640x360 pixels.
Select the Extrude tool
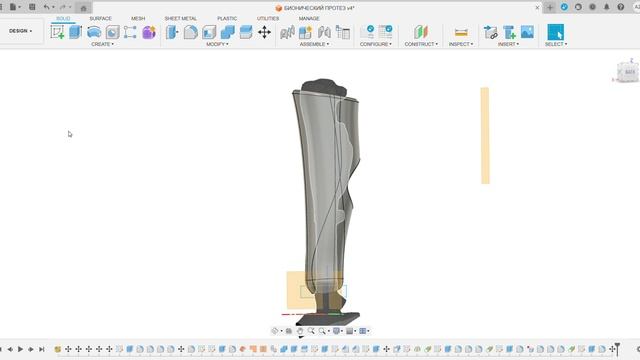(76, 32)
